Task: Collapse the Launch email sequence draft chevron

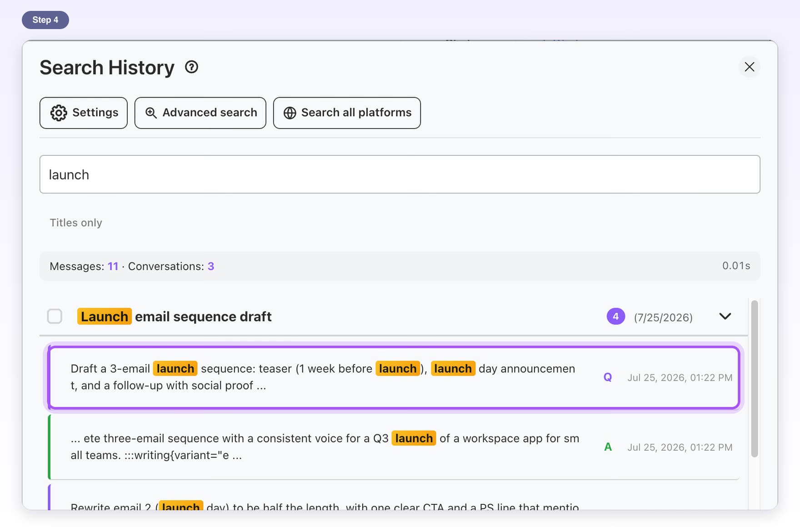Action: [x=725, y=316]
